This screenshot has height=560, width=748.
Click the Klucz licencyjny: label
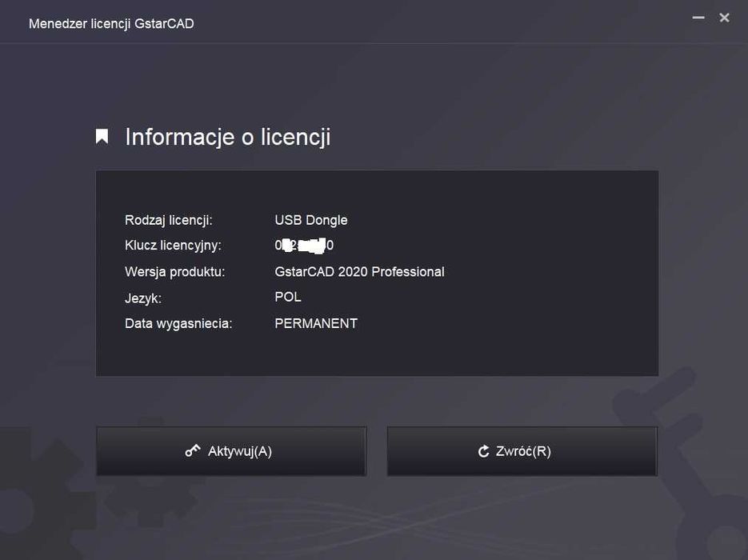173,246
